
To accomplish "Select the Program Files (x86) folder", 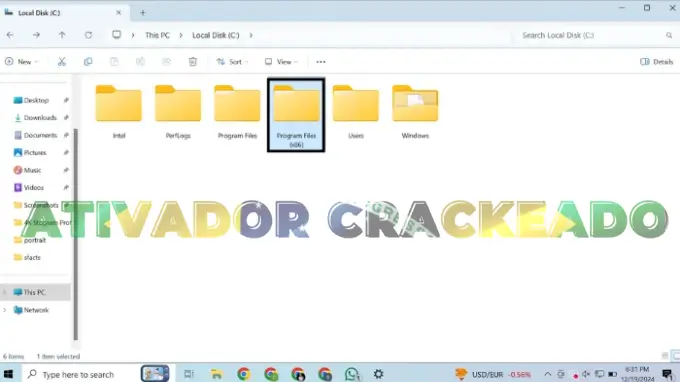I will 296,115.
